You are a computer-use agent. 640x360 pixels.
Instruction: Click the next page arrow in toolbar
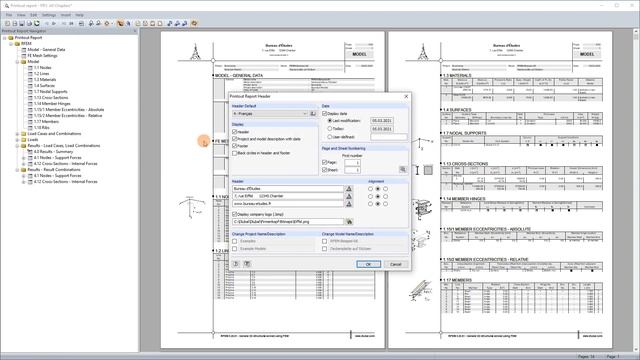pos(54,24)
